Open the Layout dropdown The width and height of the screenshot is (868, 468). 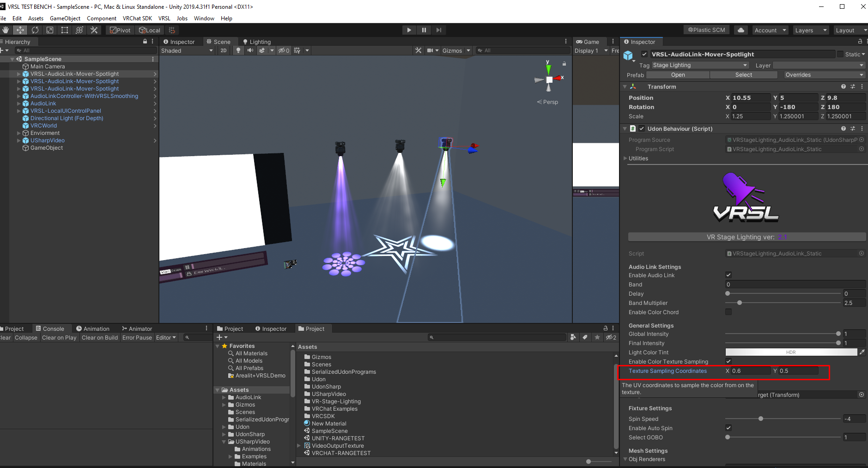(850, 30)
